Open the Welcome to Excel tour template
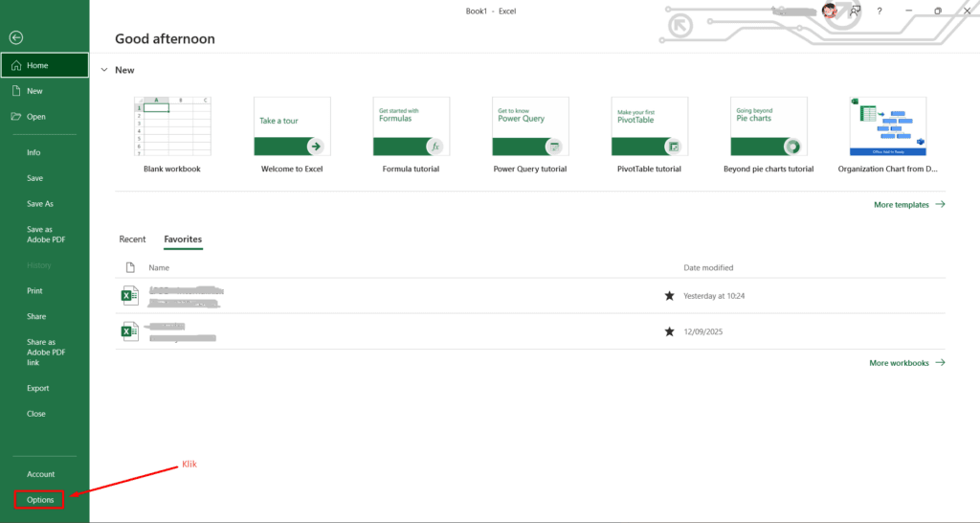This screenshot has height=523, width=980. coord(292,126)
